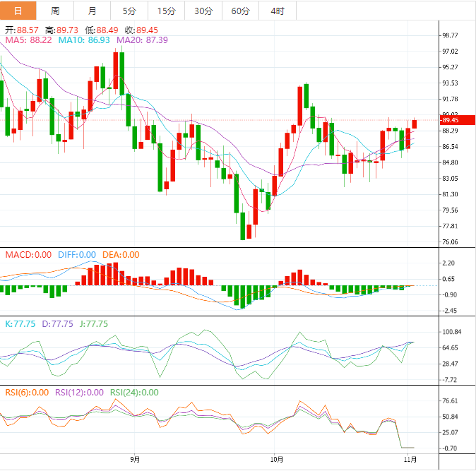Choose the 30分 timeframe tab
The width and height of the screenshot is (476, 471).
click(x=203, y=11)
